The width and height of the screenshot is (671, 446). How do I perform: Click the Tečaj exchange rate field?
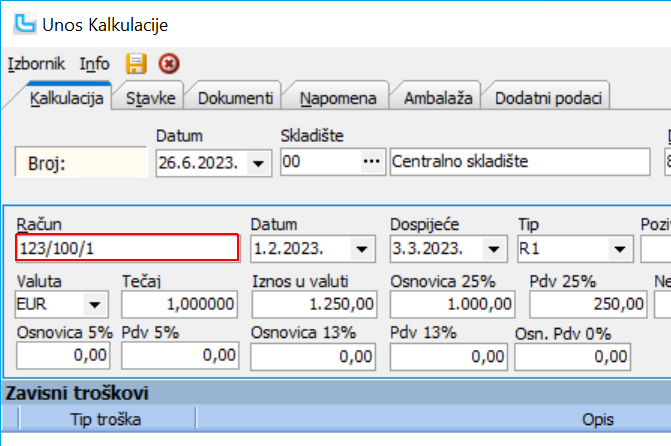click(x=181, y=303)
